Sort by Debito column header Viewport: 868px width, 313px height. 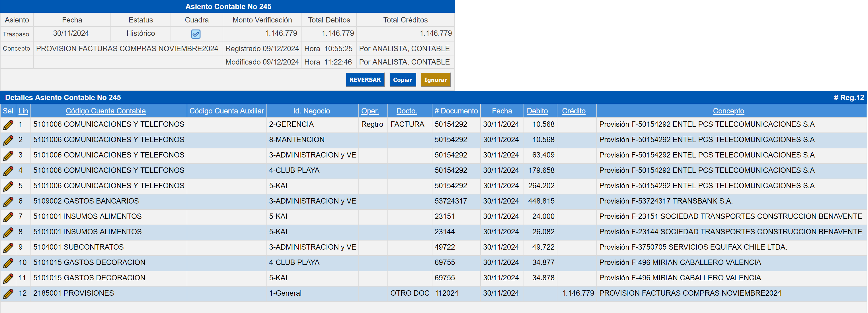click(x=537, y=111)
